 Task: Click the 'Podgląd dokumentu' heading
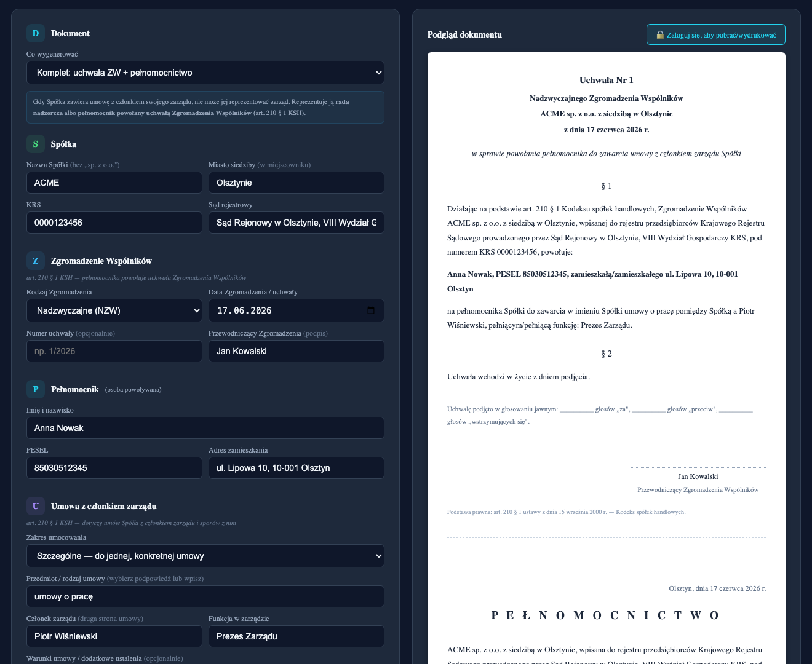[x=464, y=34]
